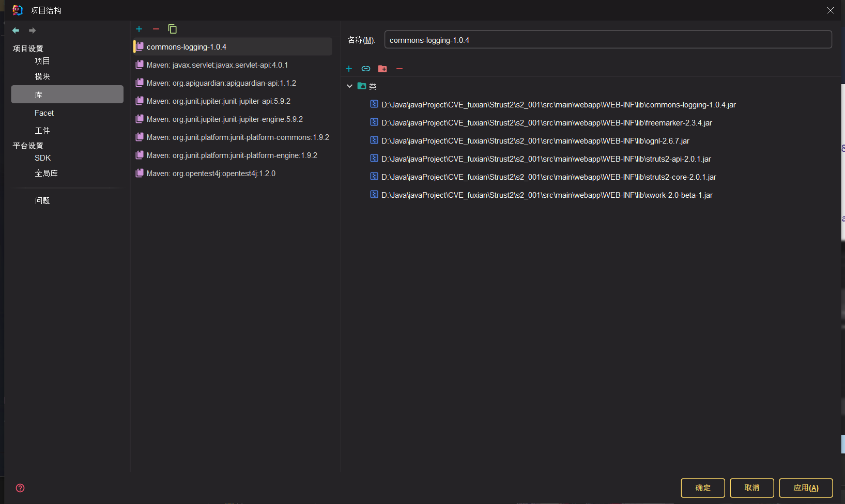This screenshot has height=504, width=845.
Task: Remove selected root with red minus icon
Action: pos(400,69)
